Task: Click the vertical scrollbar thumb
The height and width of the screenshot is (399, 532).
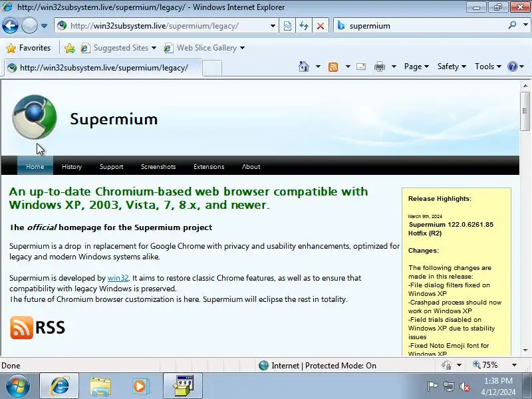Action: [525, 110]
